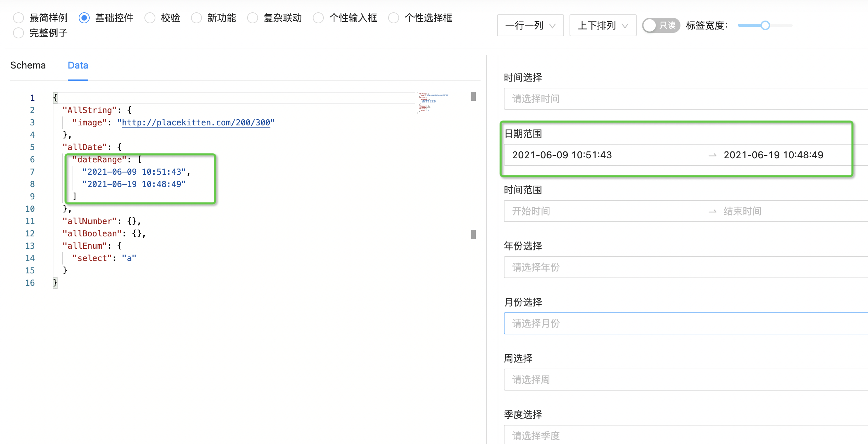The width and height of the screenshot is (868, 444).
Task: Switch to the Data tab
Action: tap(78, 65)
